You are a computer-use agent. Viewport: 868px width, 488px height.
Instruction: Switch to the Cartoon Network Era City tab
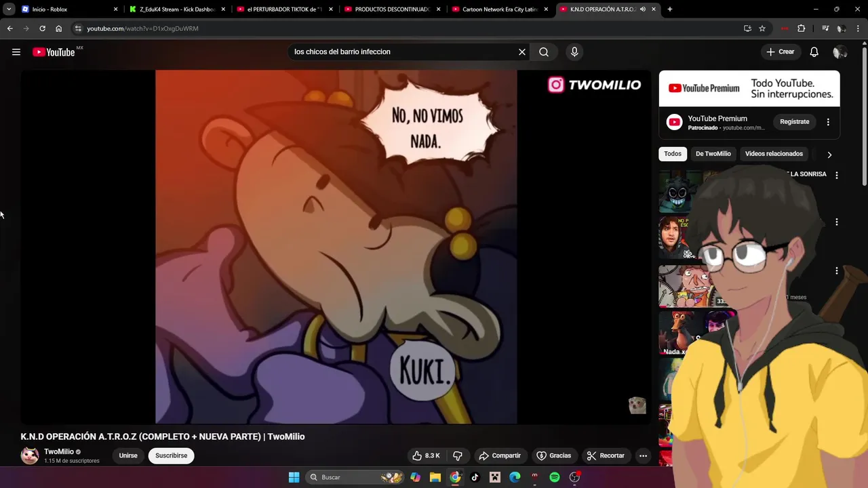500,9
